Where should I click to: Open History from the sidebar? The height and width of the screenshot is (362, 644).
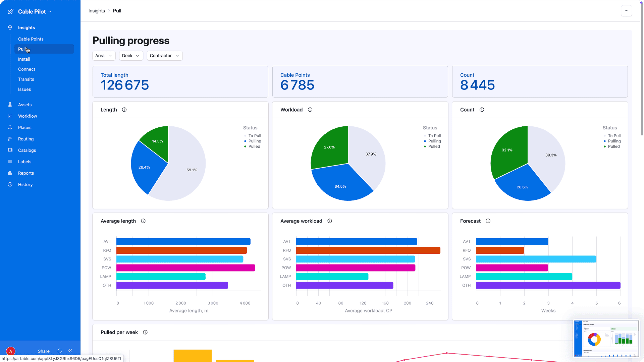point(25,184)
